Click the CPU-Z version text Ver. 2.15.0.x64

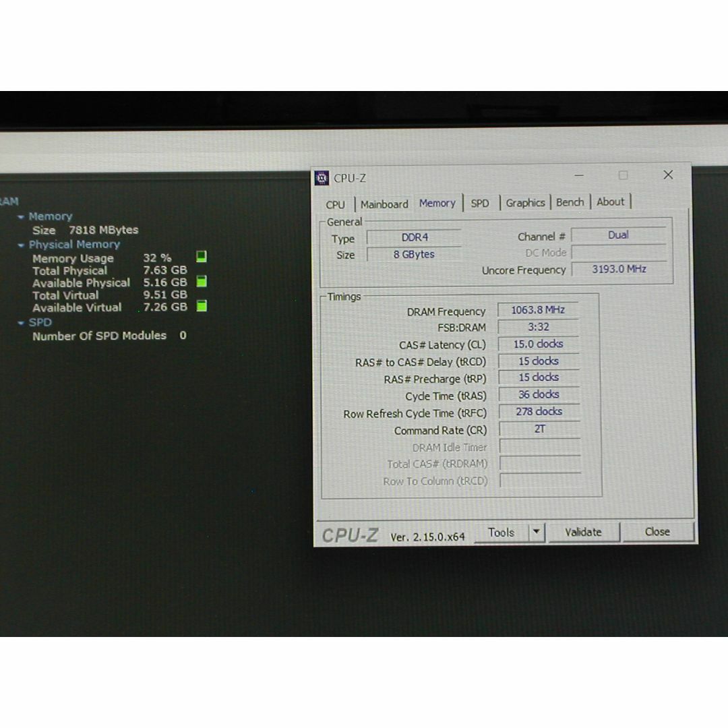click(427, 537)
